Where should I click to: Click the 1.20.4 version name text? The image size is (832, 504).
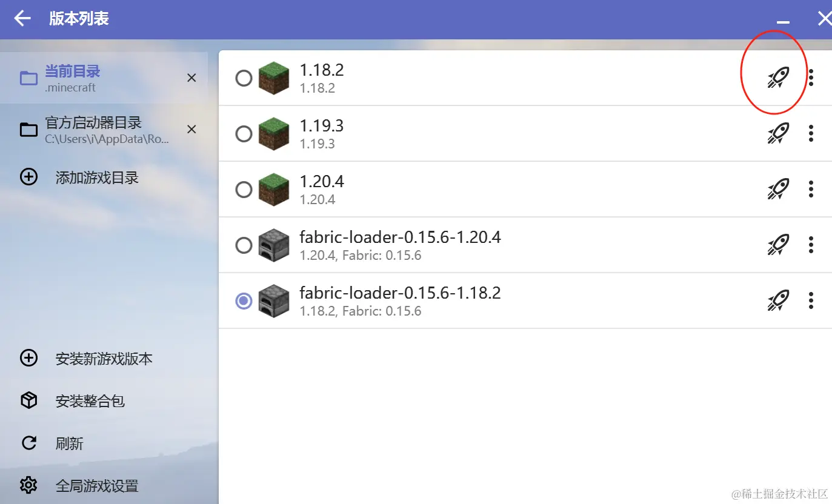click(322, 182)
